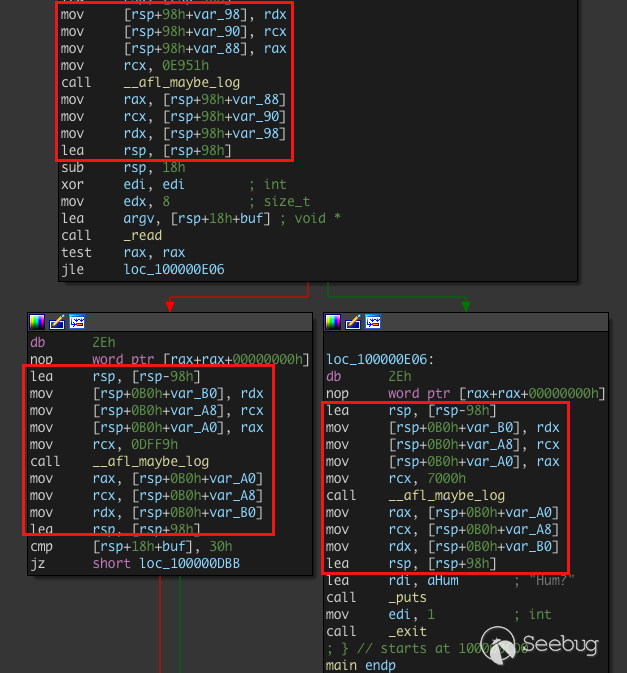The height and width of the screenshot is (673, 627).
Task: Follow the jle target loc_100000E06
Action: (x=174, y=270)
